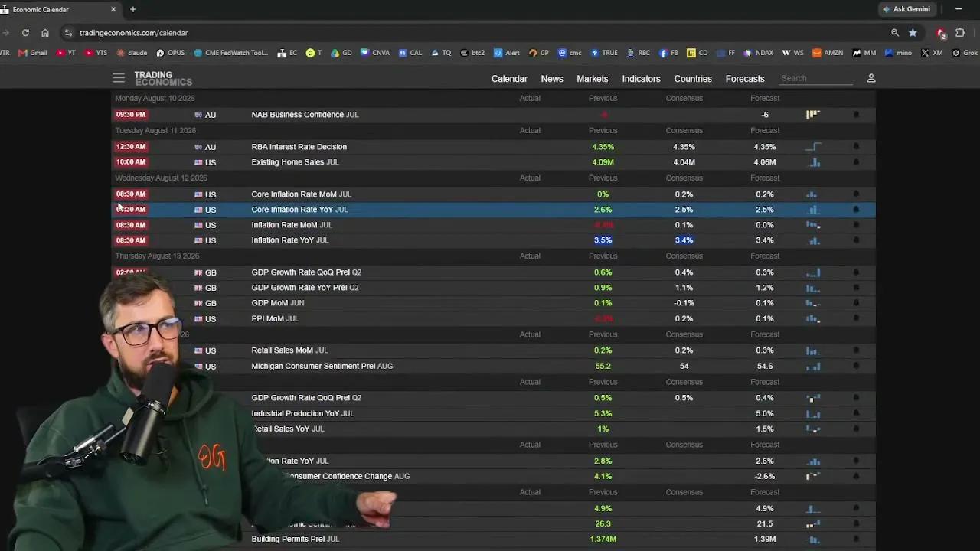Image resolution: width=980 pixels, height=551 pixels.
Task: Open the NDAX bookmark
Action: tap(758, 53)
